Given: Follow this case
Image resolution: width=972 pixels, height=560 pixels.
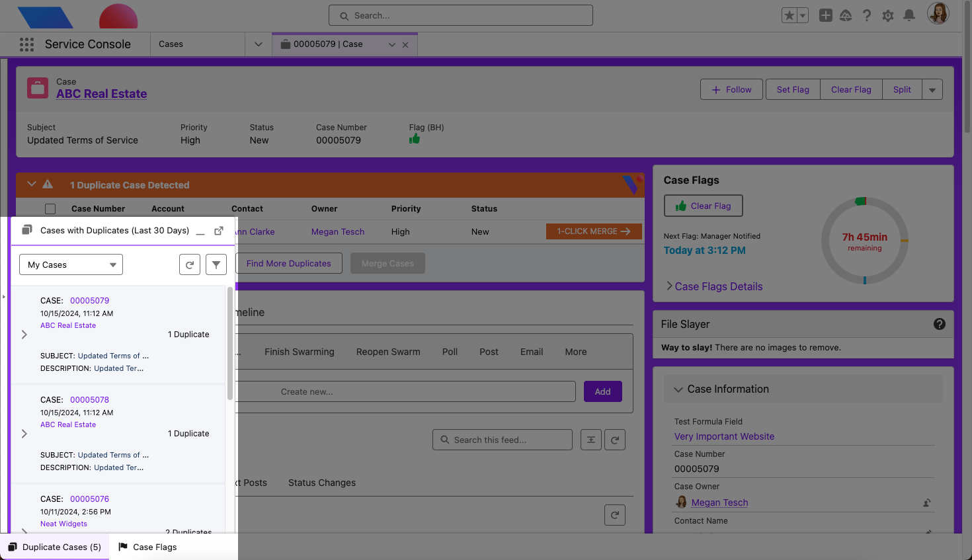Looking at the screenshot, I should tap(731, 89).
